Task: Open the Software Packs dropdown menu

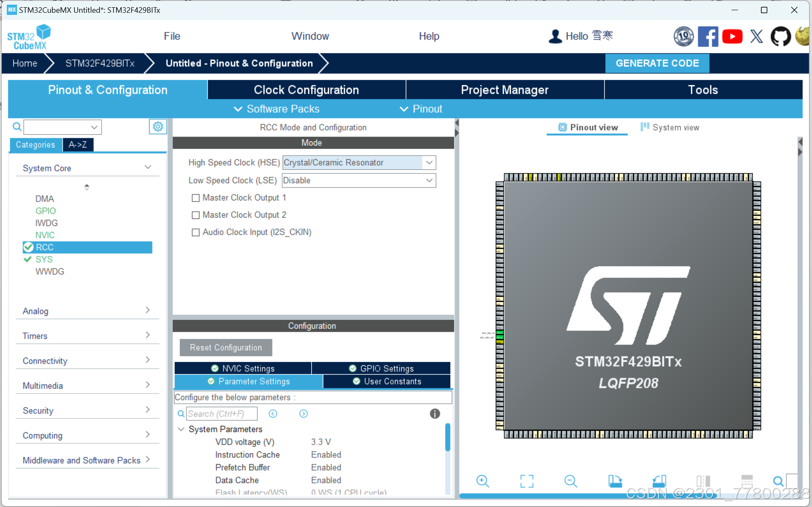Action: coord(277,109)
